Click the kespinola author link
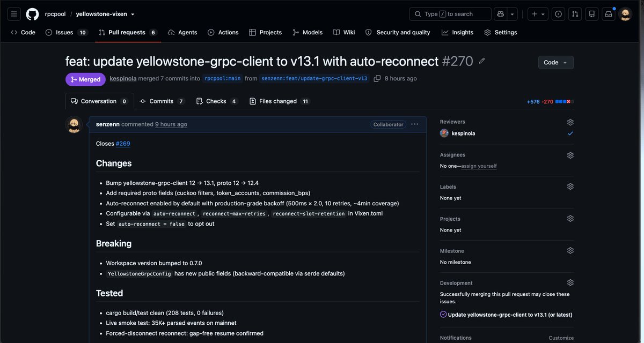 click(123, 78)
